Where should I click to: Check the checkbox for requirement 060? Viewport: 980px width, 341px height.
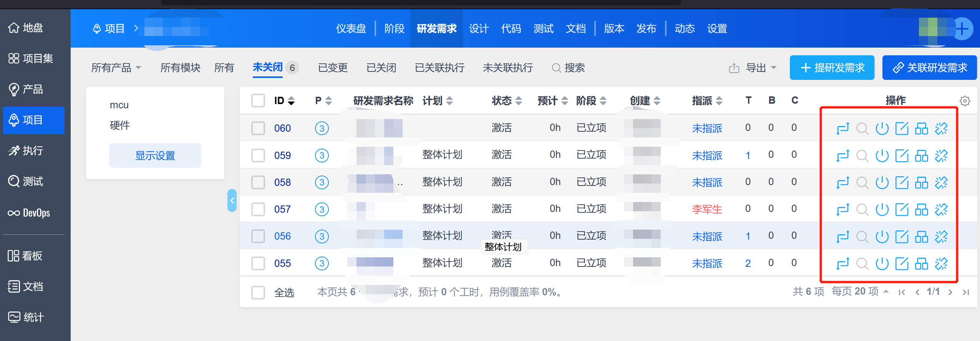pos(258,128)
